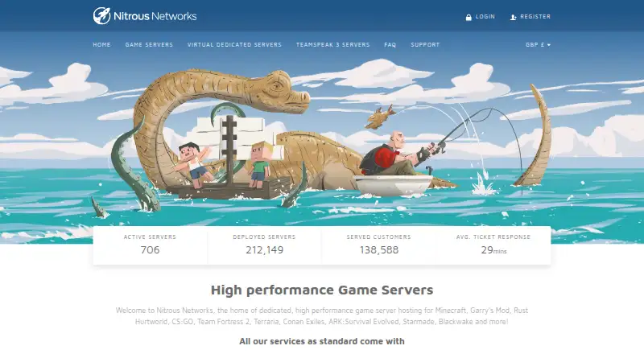Screen dimensions: 644x354
Task: Click the sea-monster fishing hero banner image
Action: point(322,140)
